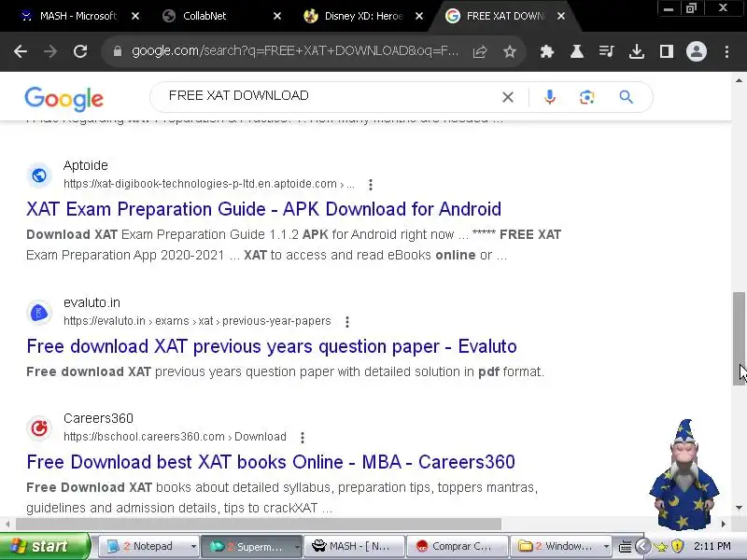View site info via the lock icon
Viewport: 747px width, 560px height.
[118, 51]
